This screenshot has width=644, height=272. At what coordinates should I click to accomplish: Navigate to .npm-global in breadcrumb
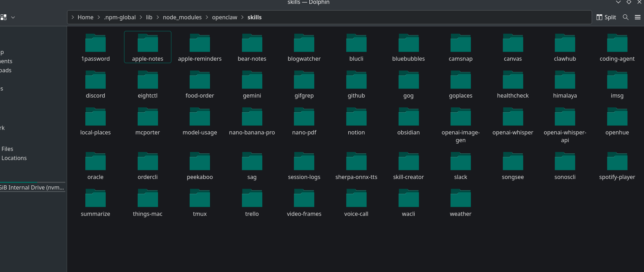pyautogui.click(x=120, y=17)
